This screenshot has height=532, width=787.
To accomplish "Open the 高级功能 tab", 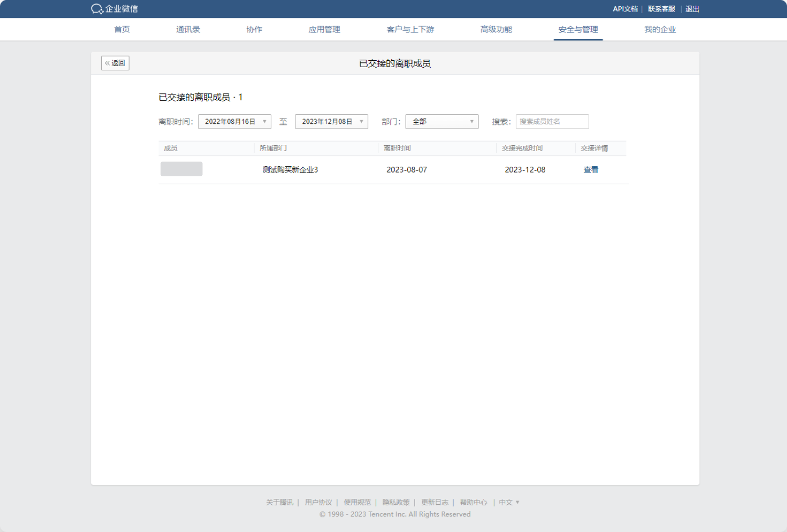I will [x=496, y=29].
